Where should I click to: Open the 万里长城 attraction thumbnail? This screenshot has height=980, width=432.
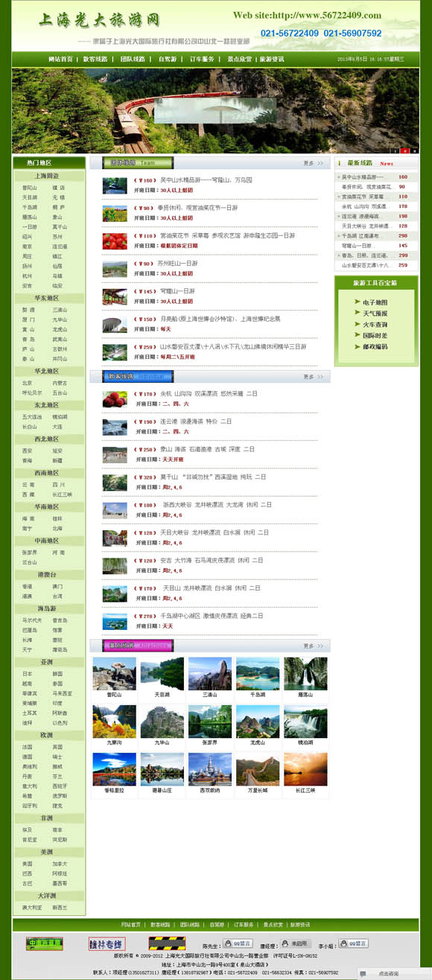[x=258, y=769]
